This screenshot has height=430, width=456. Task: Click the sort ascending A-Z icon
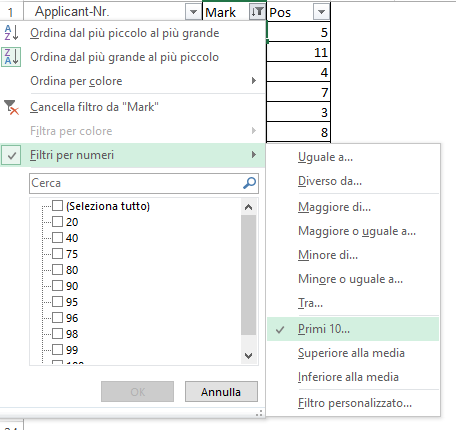coord(11,33)
